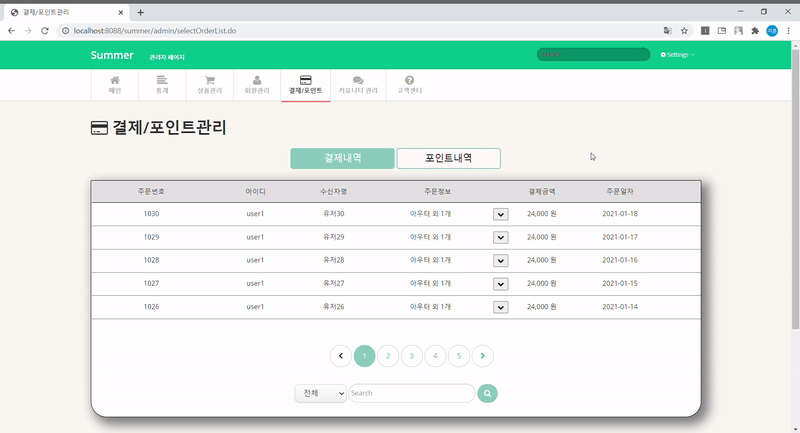Open the 메인 home icon tab
Image resolution: width=800 pixels, height=433 pixels.
[115, 85]
